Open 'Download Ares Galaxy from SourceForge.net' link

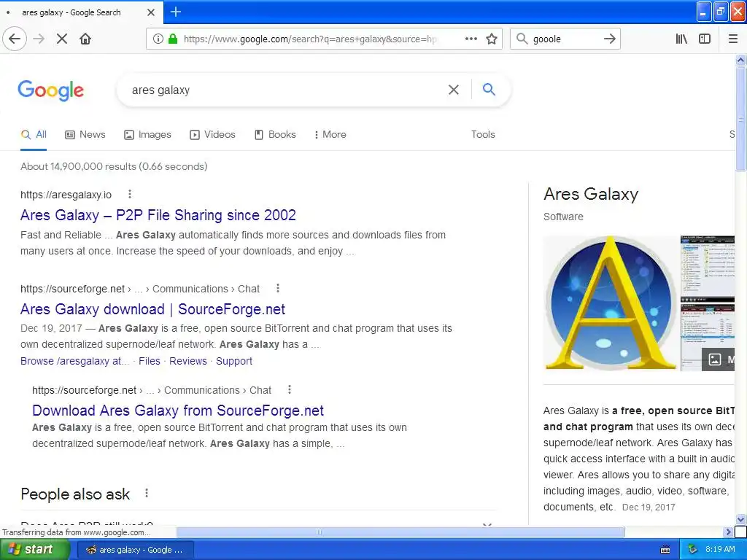coord(178,411)
